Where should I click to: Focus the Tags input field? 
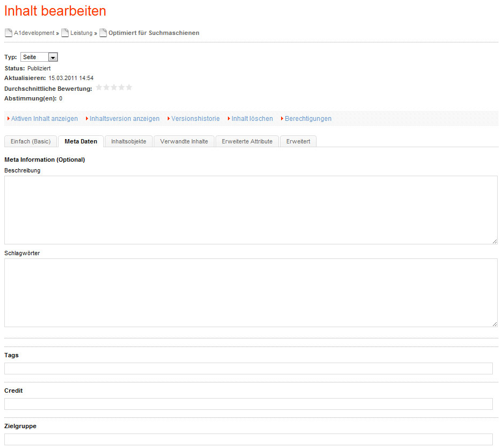pos(248,368)
